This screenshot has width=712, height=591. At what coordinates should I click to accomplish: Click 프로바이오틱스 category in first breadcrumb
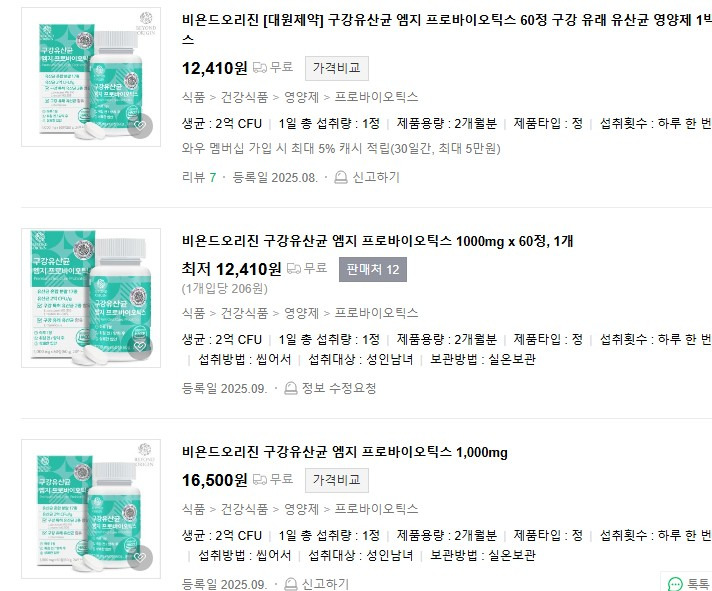point(376,97)
